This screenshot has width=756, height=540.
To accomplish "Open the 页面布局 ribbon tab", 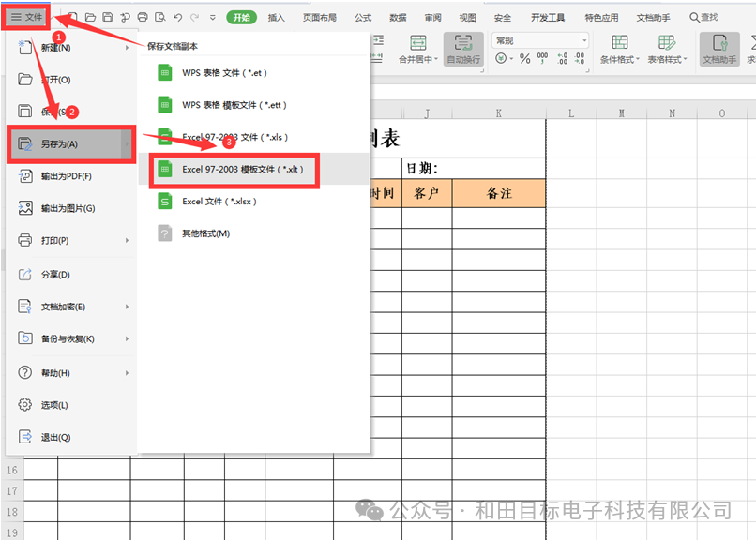I will pyautogui.click(x=319, y=18).
